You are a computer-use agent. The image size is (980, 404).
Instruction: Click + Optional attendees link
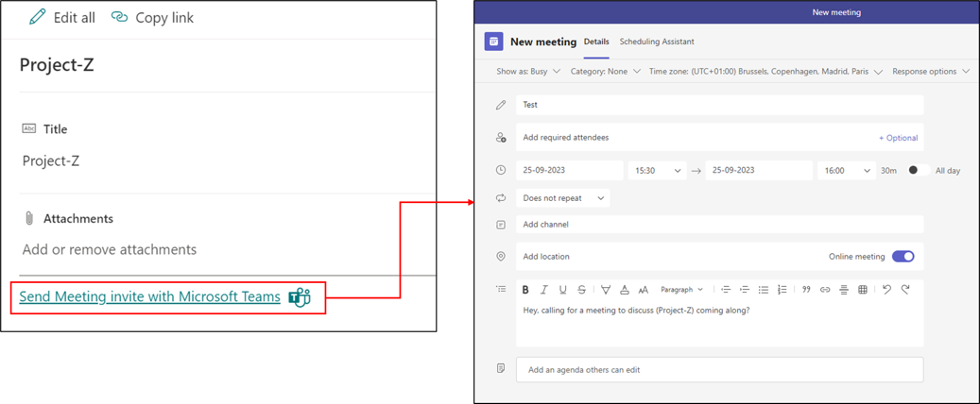(x=898, y=138)
